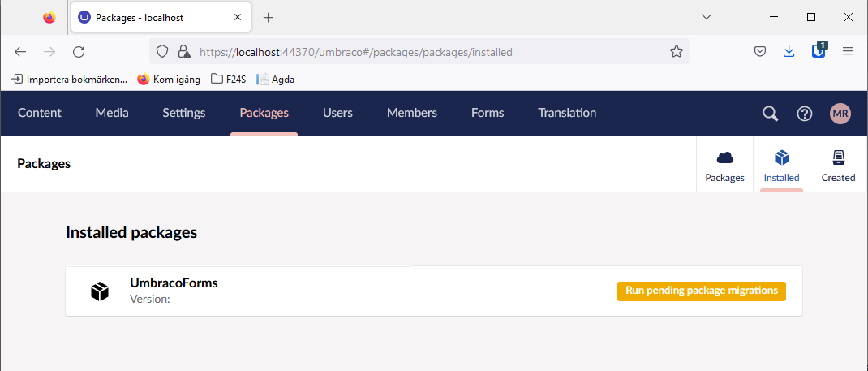Open the Translation section
Screen dimensions: 868x371
point(567,113)
